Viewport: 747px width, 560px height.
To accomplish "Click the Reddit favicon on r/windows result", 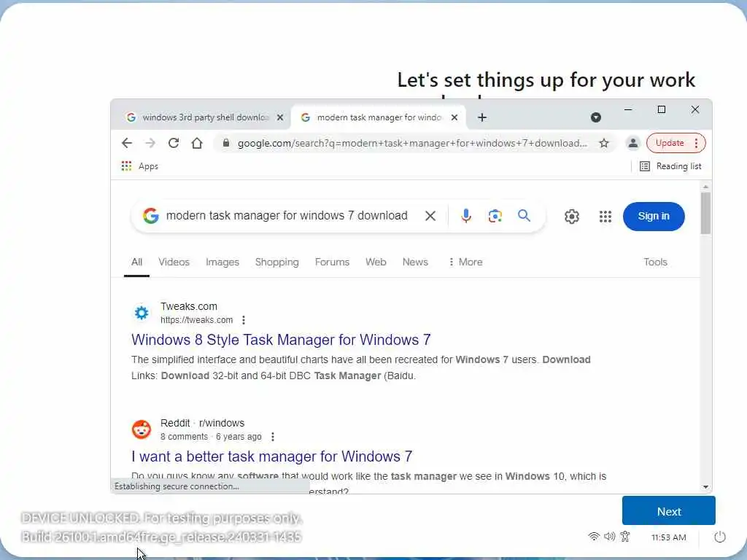I will 141,429.
